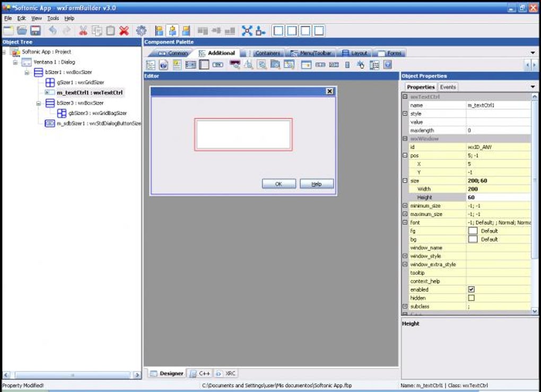Toggle the hidden property checkbox
The width and height of the screenshot is (541, 392).
(472, 298)
